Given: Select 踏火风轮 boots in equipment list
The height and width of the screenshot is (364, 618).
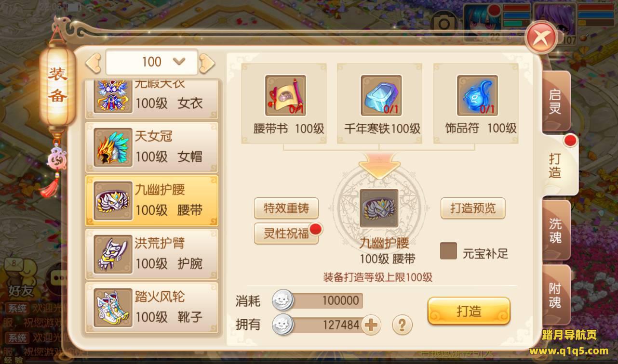Looking at the screenshot, I should (152, 307).
